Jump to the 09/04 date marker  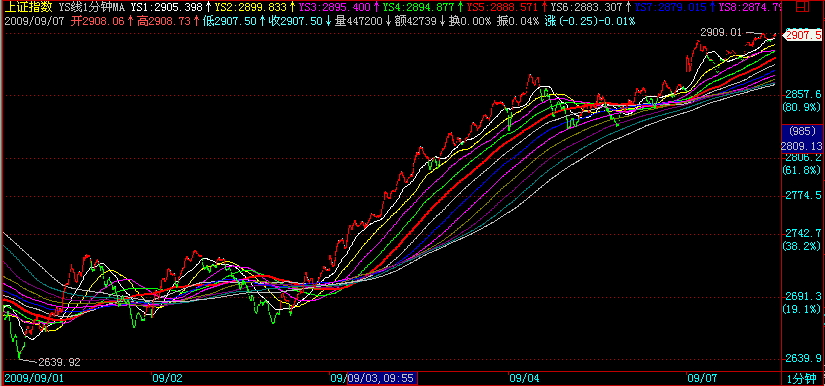(524, 378)
